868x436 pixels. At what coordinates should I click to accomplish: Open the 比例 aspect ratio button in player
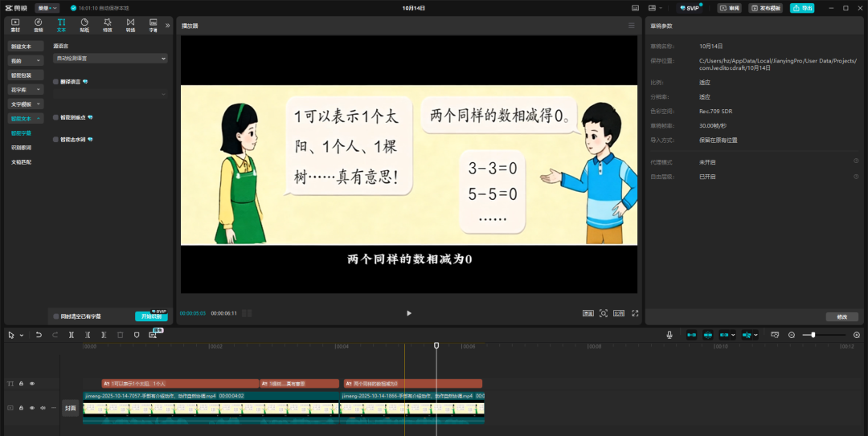(619, 313)
